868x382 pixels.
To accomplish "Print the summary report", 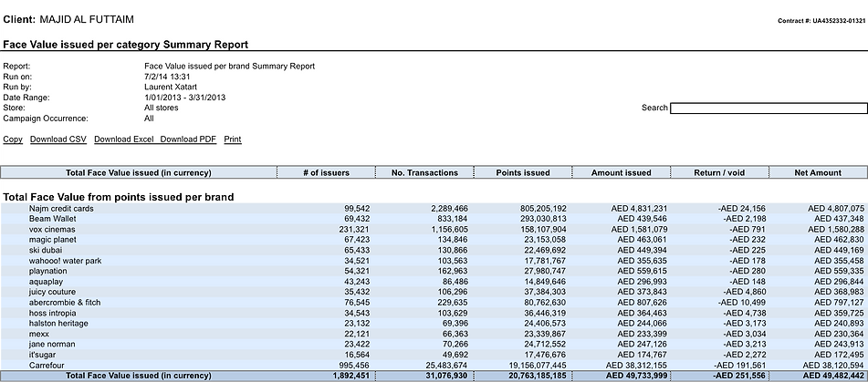I will (233, 139).
